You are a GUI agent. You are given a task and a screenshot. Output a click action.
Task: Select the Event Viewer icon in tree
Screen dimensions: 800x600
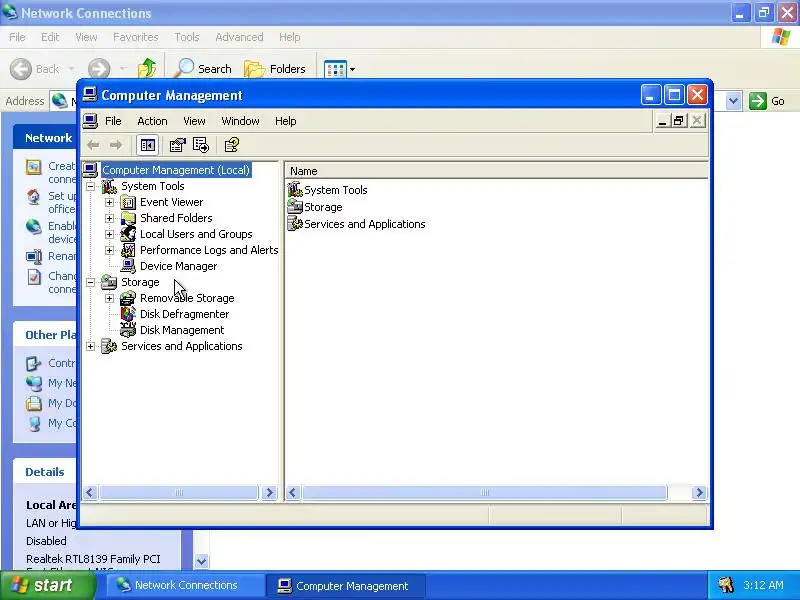(x=128, y=203)
